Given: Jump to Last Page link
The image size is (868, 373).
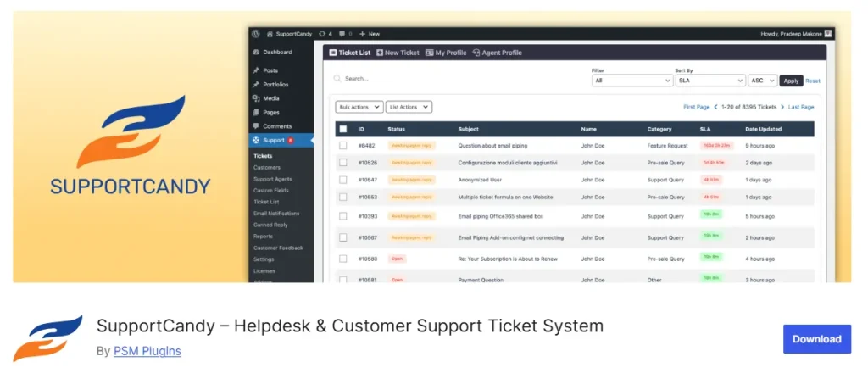Looking at the screenshot, I should pyautogui.click(x=801, y=107).
